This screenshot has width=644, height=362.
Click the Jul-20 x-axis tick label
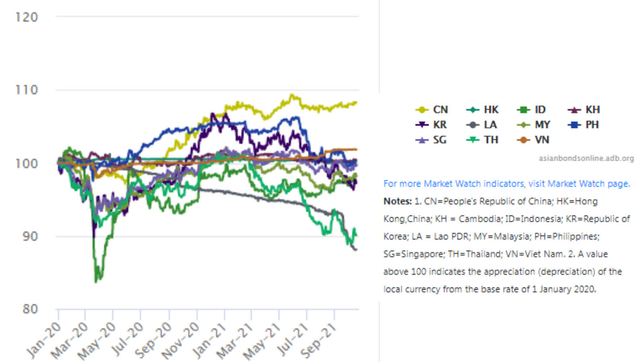(x=127, y=339)
